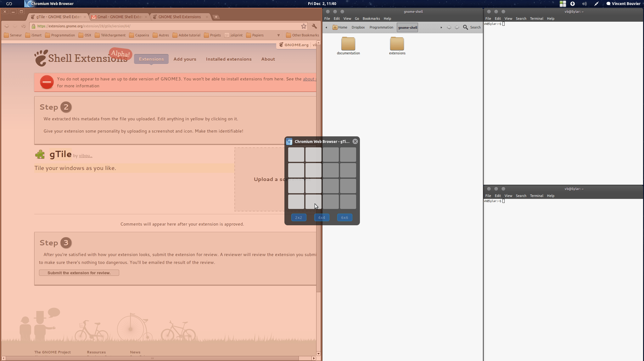Click Chromium's reload page icon
Viewport: 644px width, 361px height.
tap(23, 26)
